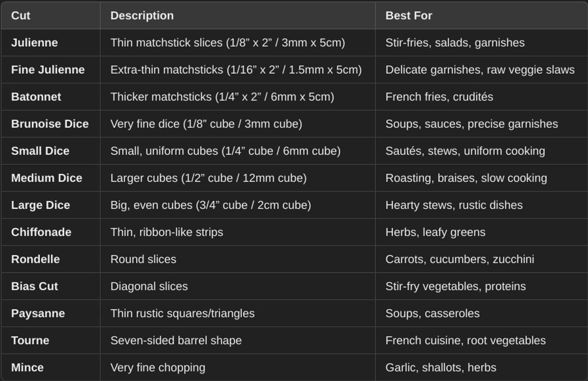Select the Small Dice description text

click(225, 151)
